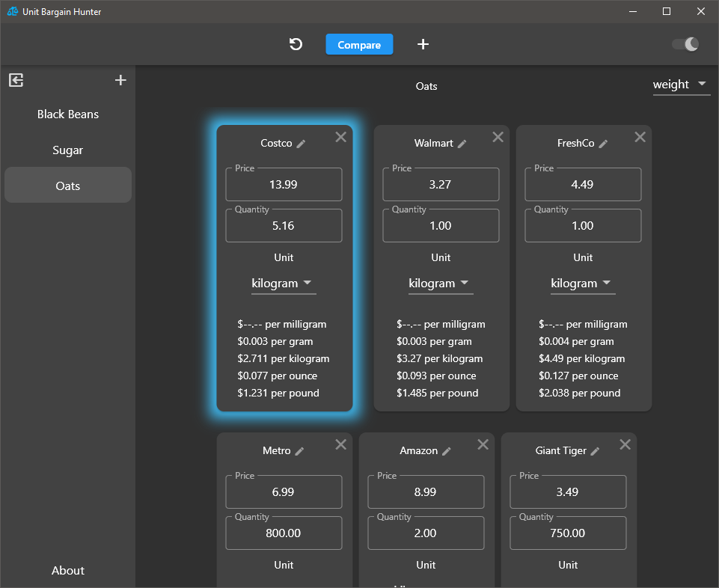Click Costco's Quantity field showing 5.16

(x=284, y=226)
